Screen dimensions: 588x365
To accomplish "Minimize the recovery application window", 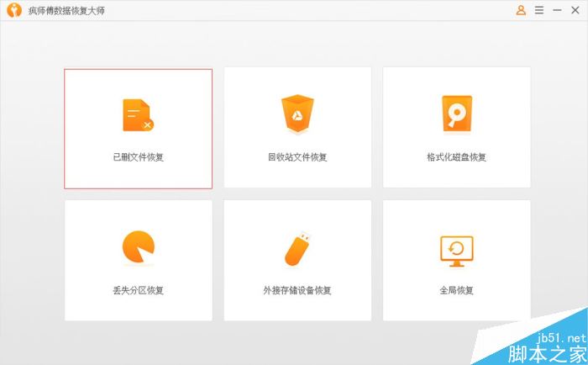I will (x=557, y=10).
